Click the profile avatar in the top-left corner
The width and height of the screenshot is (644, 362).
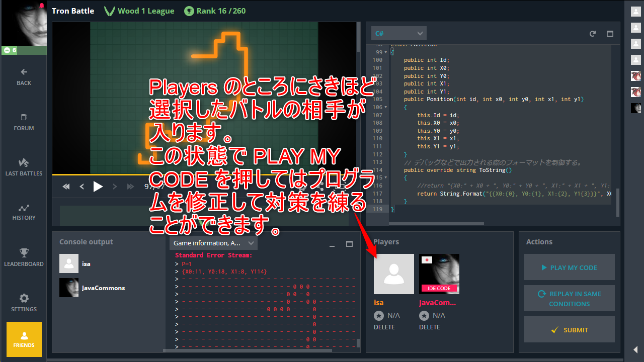pyautogui.click(x=24, y=23)
